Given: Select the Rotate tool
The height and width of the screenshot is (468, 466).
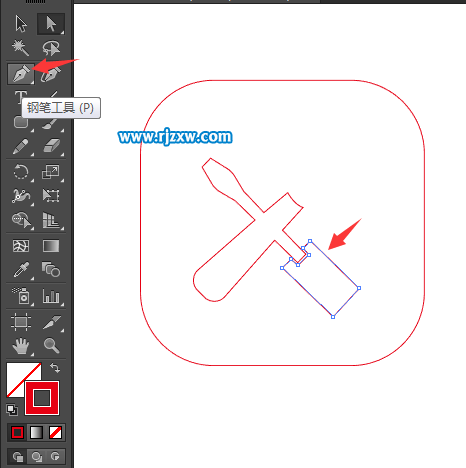Looking at the screenshot, I should pyautogui.click(x=21, y=172).
